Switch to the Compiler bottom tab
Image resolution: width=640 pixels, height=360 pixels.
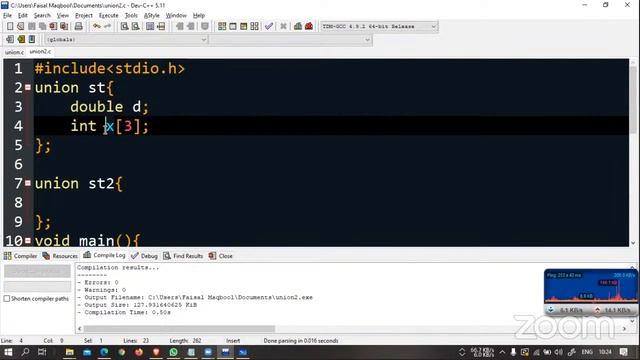[x=20, y=256]
